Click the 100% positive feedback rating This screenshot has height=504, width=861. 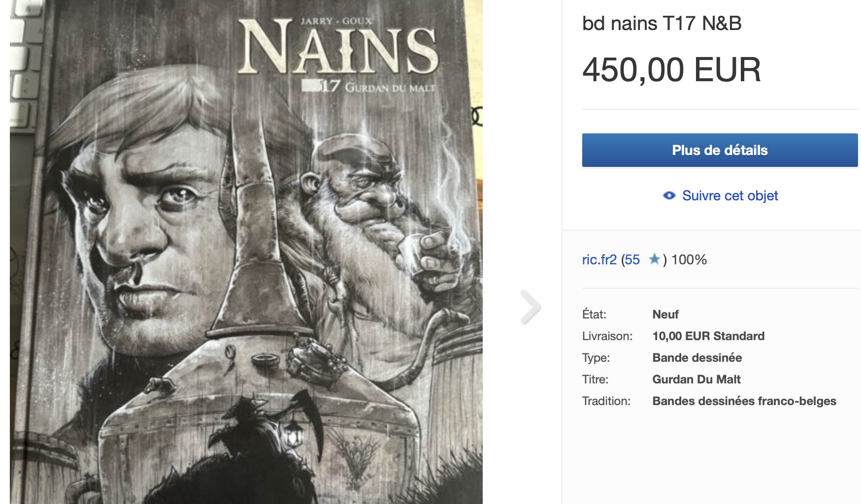point(689,259)
